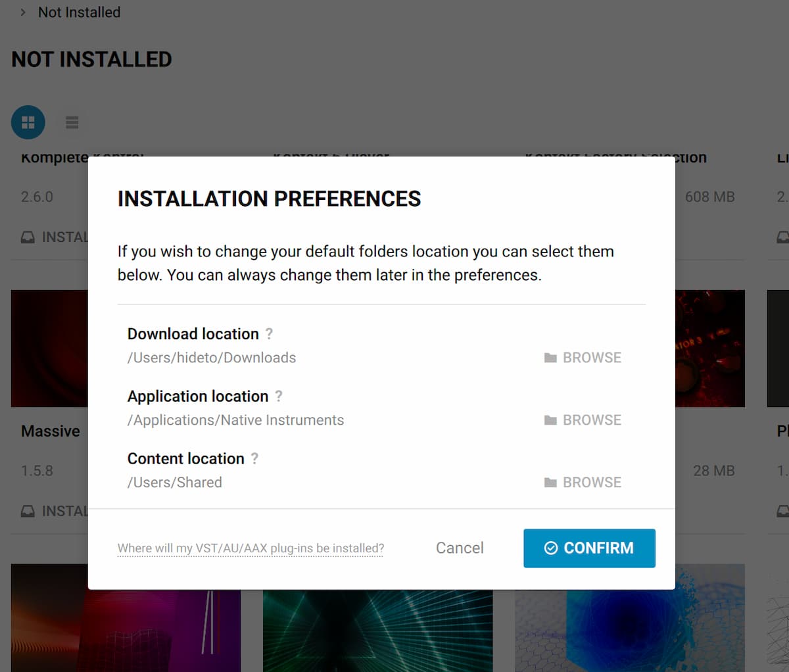
Task: Click the version 2.6.0 label
Action: pyautogui.click(x=37, y=197)
